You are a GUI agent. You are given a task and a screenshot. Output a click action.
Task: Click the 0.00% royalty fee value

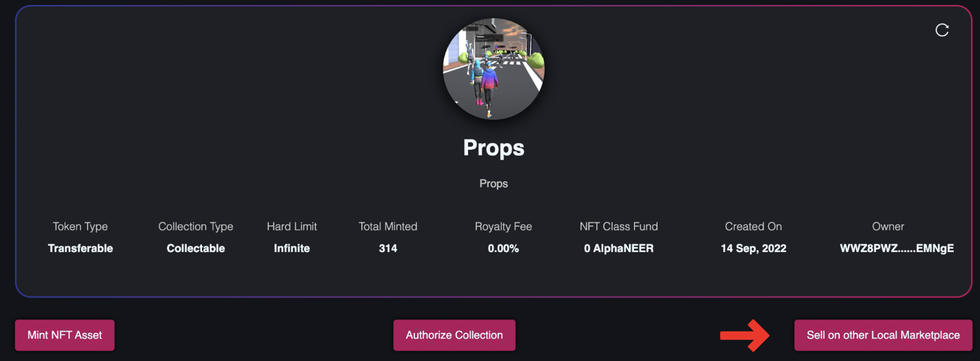(503, 248)
